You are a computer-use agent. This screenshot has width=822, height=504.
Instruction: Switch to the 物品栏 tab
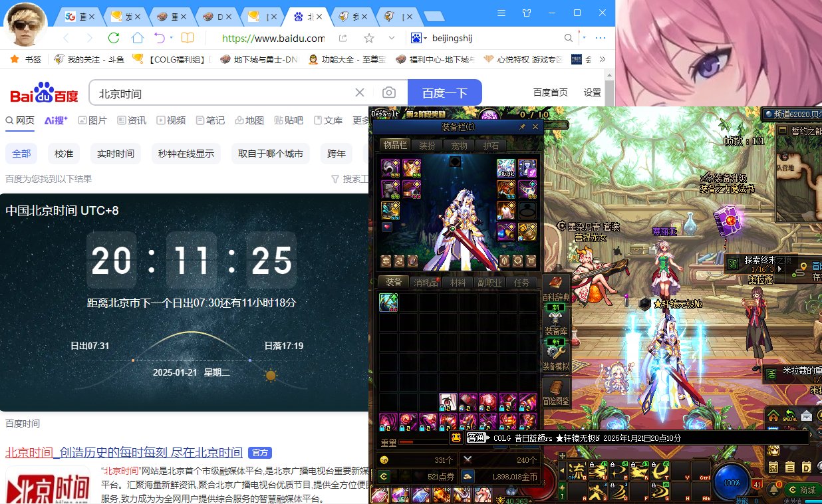(x=394, y=146)
